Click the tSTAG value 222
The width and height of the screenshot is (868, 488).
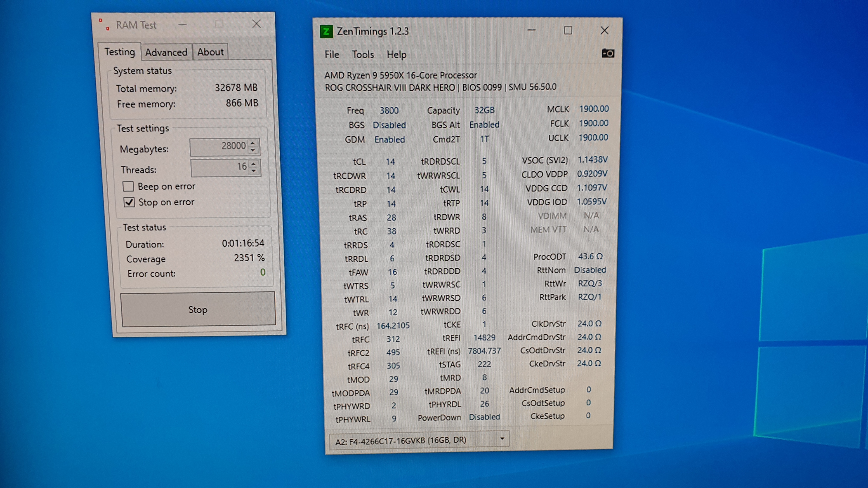(x=484, y=364)
